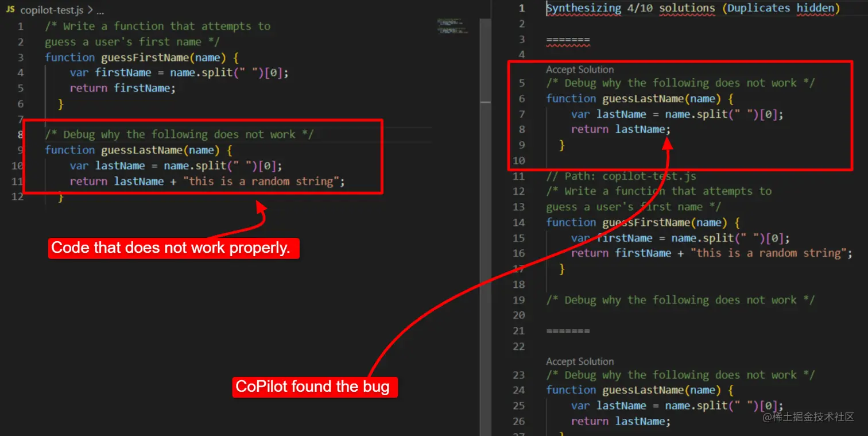This screenshot has height=436, width=868.
Task: Click '/* Write a function that attempts to' on copilot-test.js line 1
Action: click(158, 26)
